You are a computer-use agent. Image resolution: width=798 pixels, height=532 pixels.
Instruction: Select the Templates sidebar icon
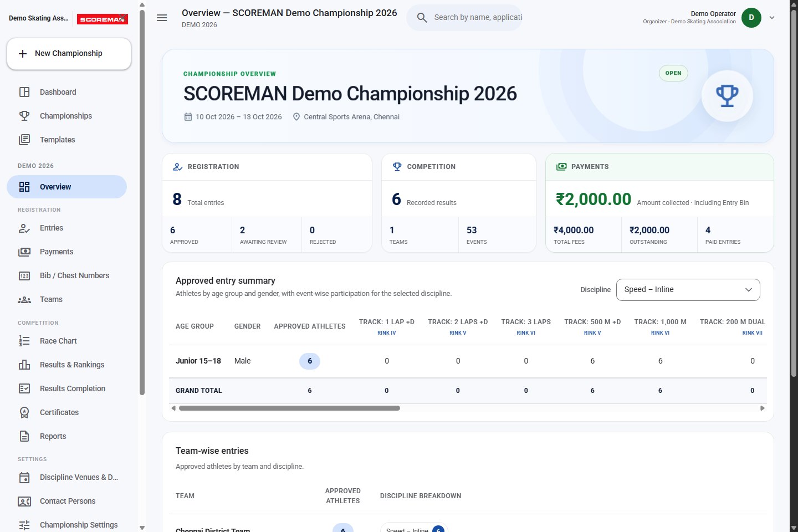coord(24,140)
